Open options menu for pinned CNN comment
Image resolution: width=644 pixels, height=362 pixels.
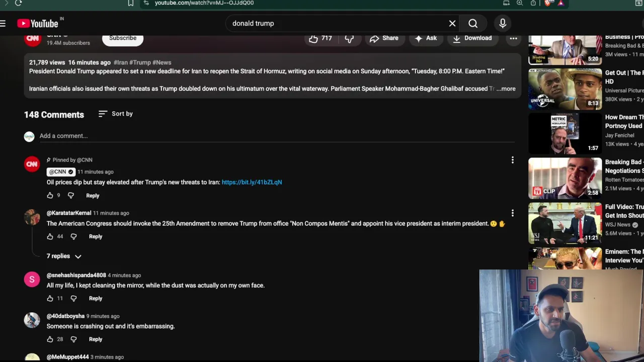click(512, 160)
